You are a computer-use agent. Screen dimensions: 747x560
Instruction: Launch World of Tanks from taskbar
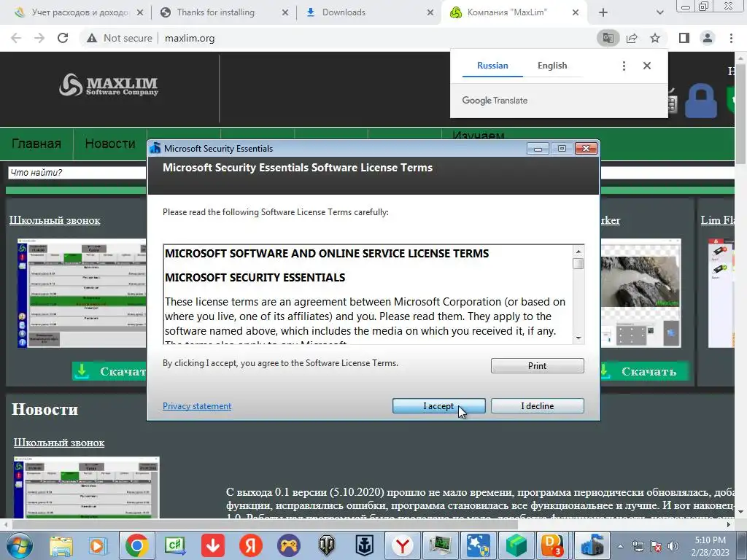click(327, 545)
